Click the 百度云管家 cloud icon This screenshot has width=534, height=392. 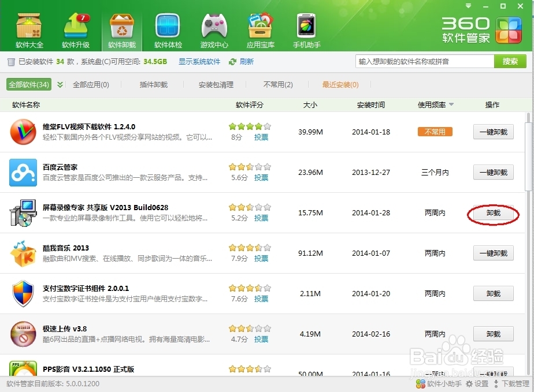[x=23, y=172]
